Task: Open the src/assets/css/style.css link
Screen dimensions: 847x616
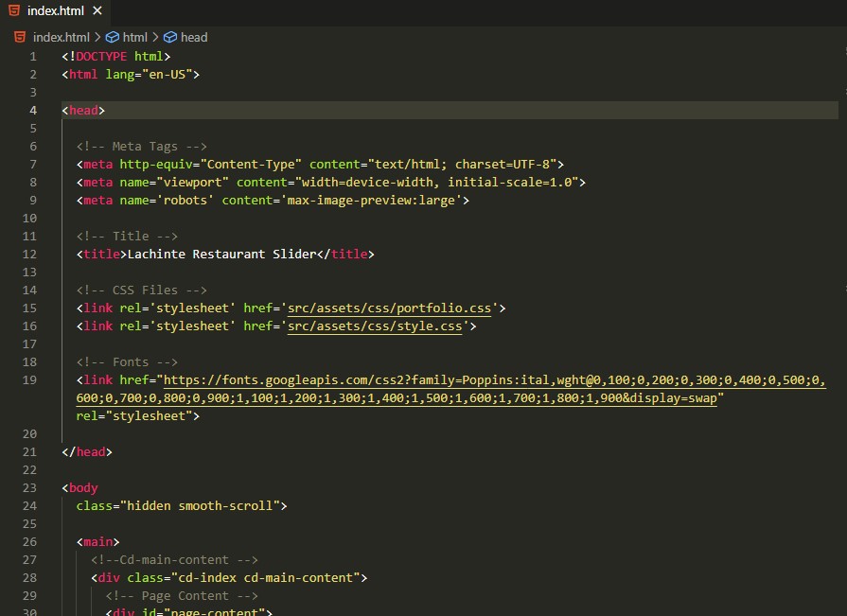Action: (375, 326)
